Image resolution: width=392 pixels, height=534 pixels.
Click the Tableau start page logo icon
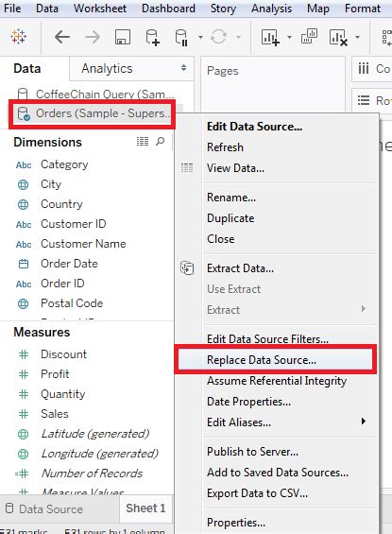pos(18,37)
